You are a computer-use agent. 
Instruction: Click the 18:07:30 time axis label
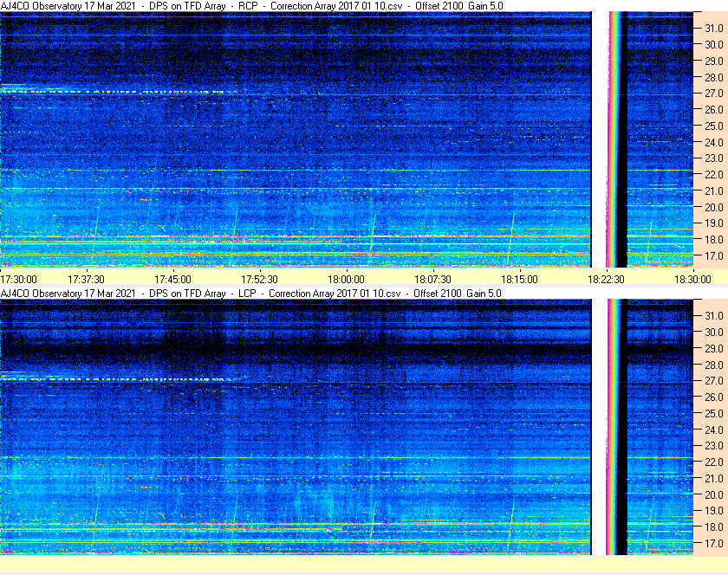(432, 280)
